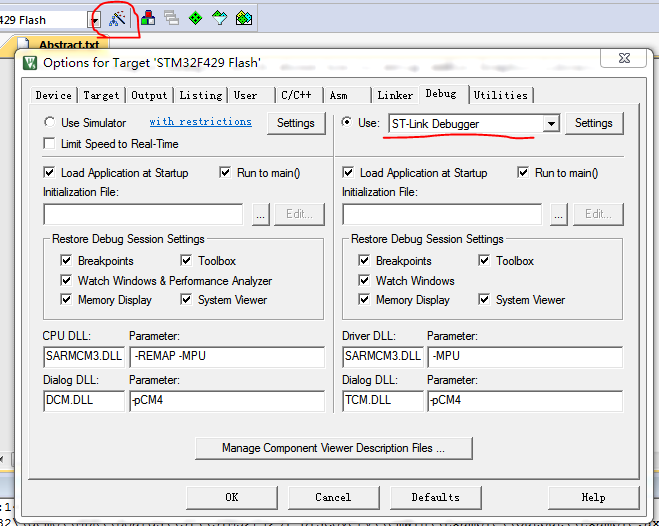Viewport: 659px width, 526px height.
Task: Switch to the Target tab
Action: click(x=101, y=95)
